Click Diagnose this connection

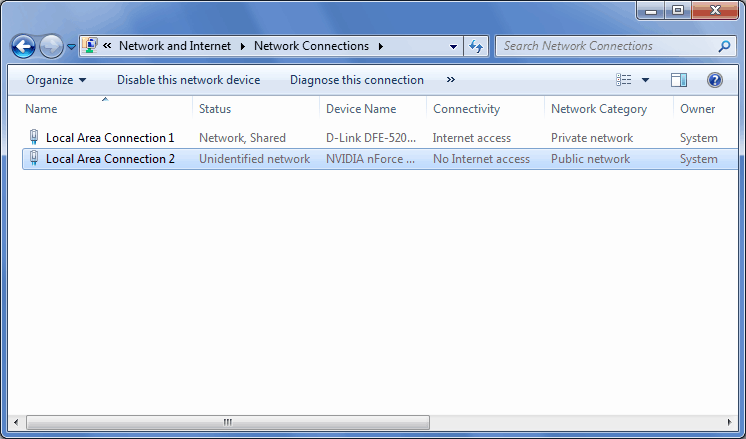point(357,80)
